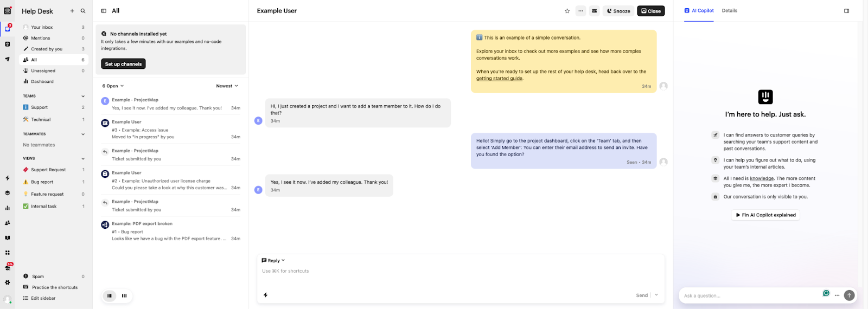Click the search icon in Help Desk header
The image size is (868, 309).
(x=83, y=11)
